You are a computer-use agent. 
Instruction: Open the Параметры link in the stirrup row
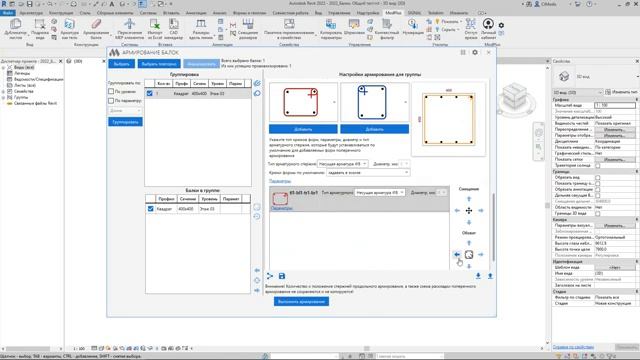click(x=282, y=208)
